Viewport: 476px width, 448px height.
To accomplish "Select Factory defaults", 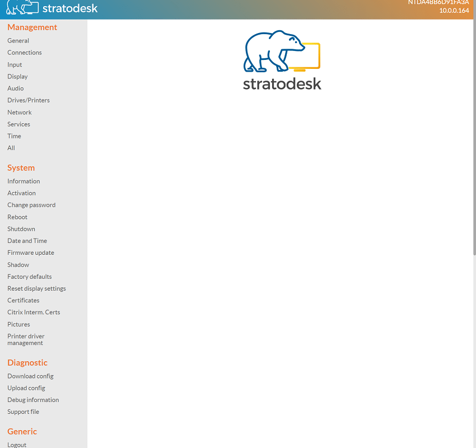I will [x=30, y=277].
